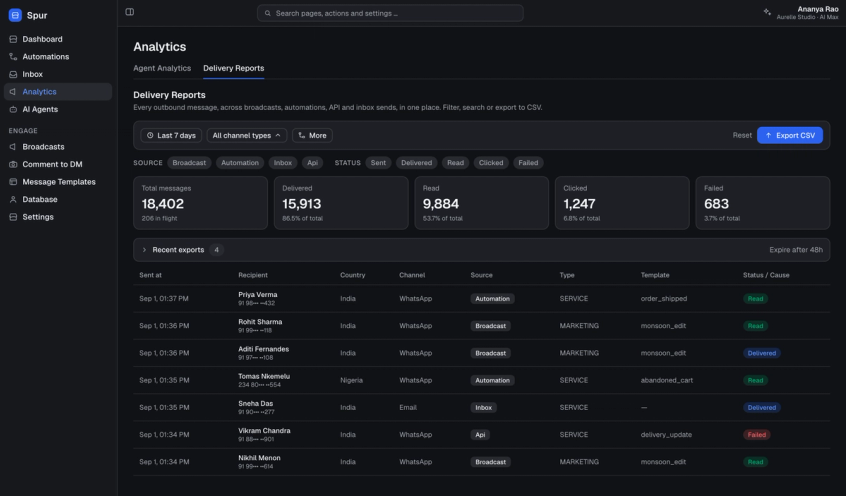Image resolution: width=846 pixels, height=496 pixels.
Task: Click the Broadcasts sidebar icon
Action: (x=13, y=147)
